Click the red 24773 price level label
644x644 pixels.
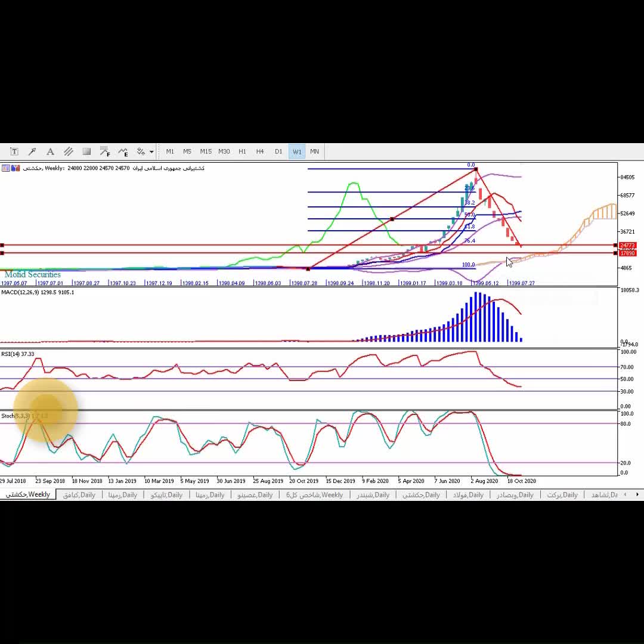pyautogui.click(x=627, y=246)
